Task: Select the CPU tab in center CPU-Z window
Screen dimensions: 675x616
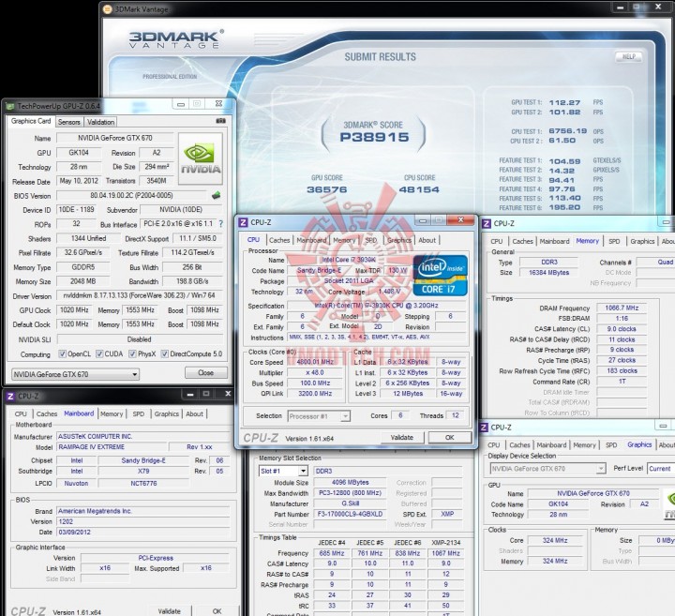Action: tap(253, 240)
